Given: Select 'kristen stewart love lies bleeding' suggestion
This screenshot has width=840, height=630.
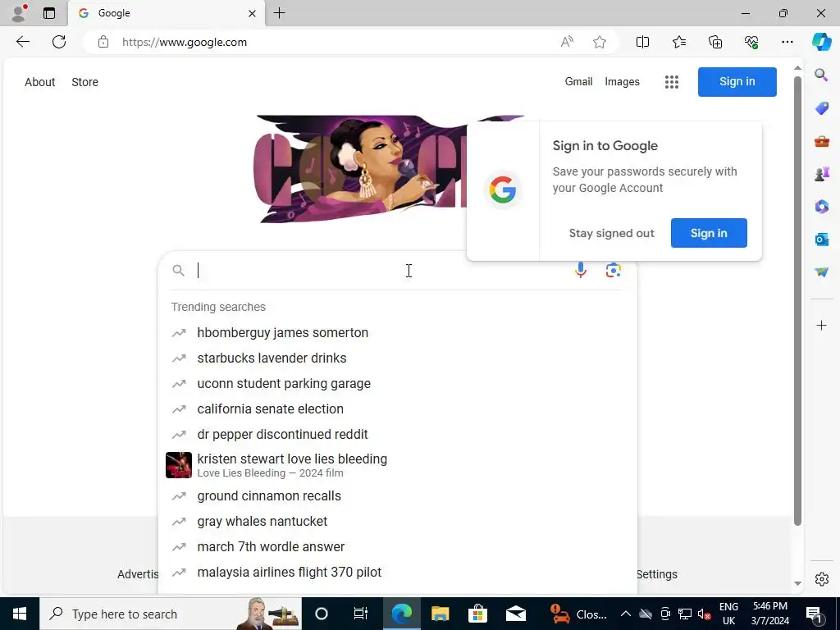Looking at the screenshot, I should pos(398,465).
